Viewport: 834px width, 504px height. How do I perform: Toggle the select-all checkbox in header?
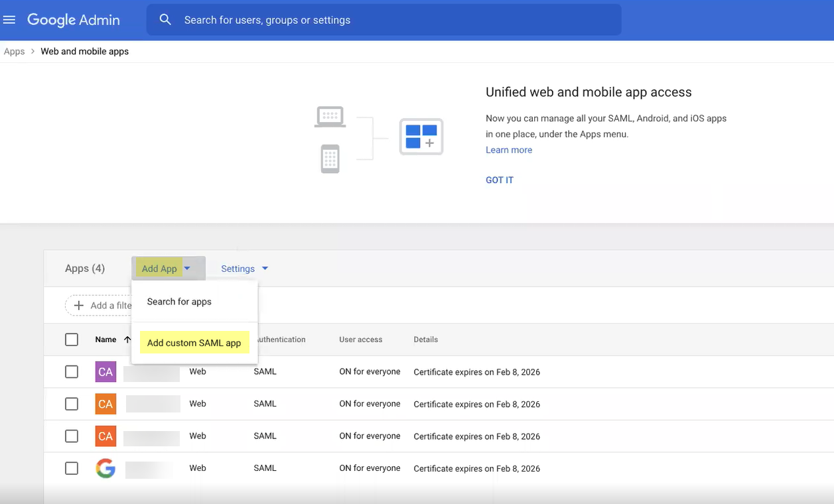pos(72,340)
